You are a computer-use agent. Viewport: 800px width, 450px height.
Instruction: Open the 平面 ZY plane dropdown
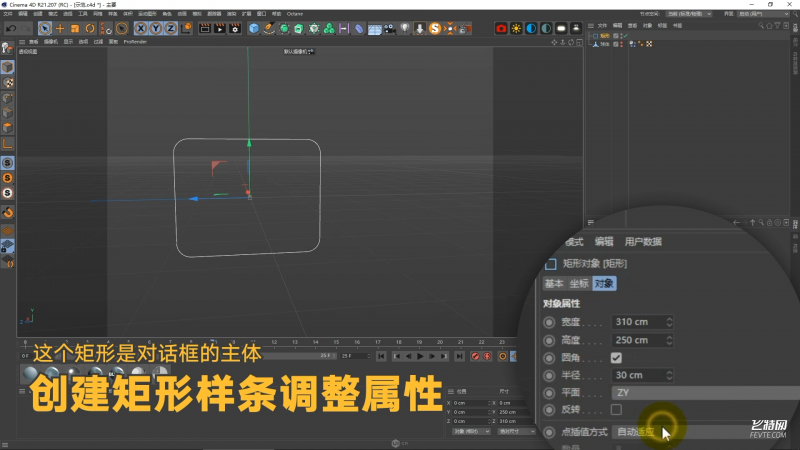click(706, 392)
